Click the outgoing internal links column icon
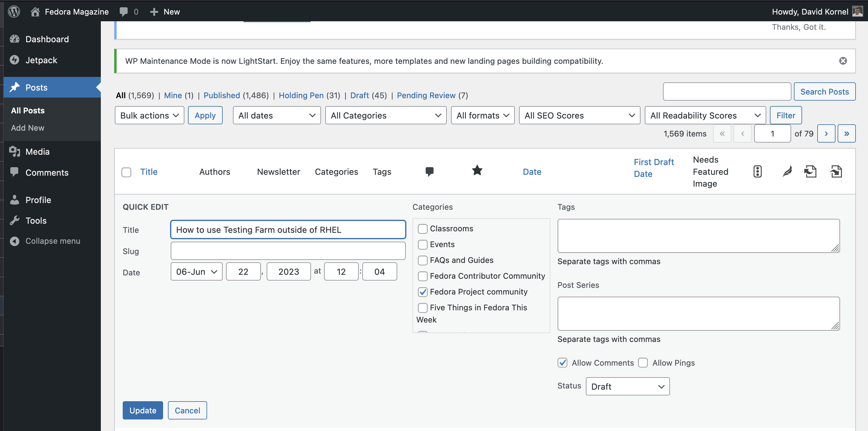 (x=810, y=171)
